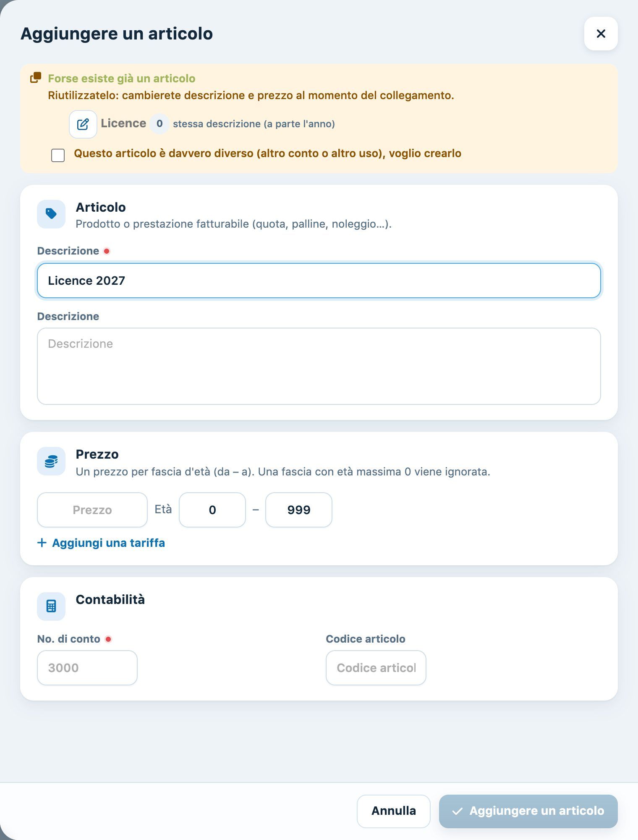
Task: Click the Codice articolo input field
Action: (376, 668)
